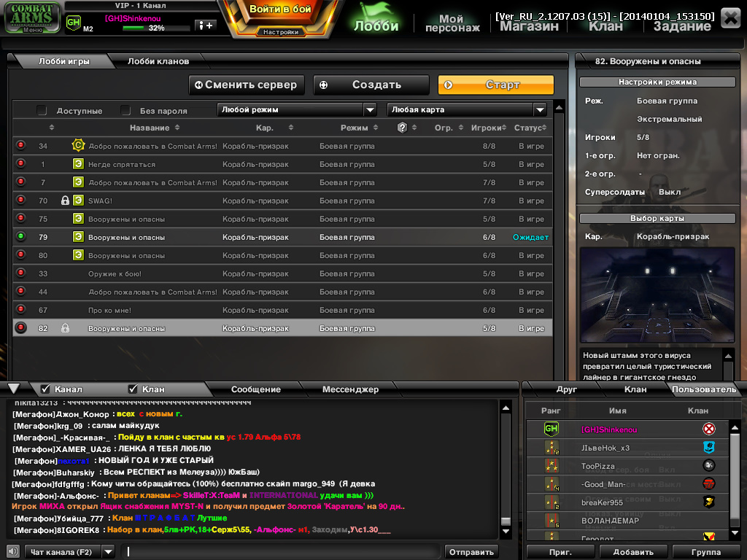
Task: Click the green status dot for room 79
Action: click(x=20, y=236)
